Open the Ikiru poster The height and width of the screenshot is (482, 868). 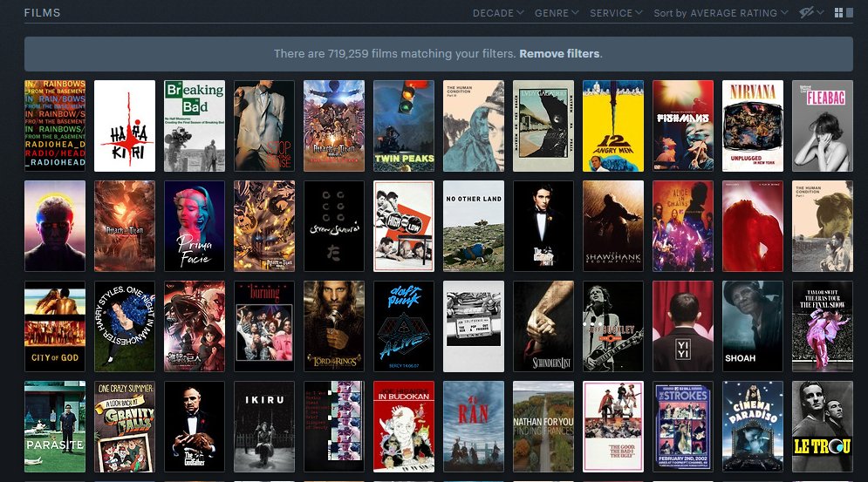pos(264,426)
